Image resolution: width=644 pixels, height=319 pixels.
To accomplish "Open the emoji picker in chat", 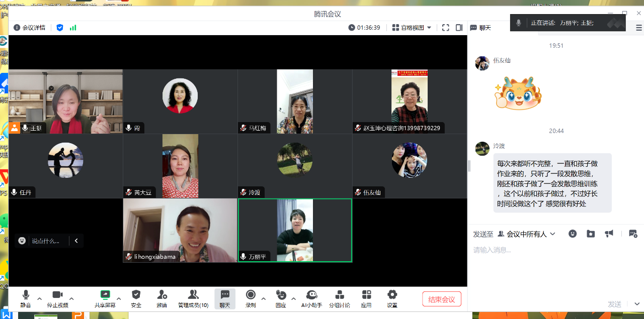I will pyautogui.click(x=573, y=234).
